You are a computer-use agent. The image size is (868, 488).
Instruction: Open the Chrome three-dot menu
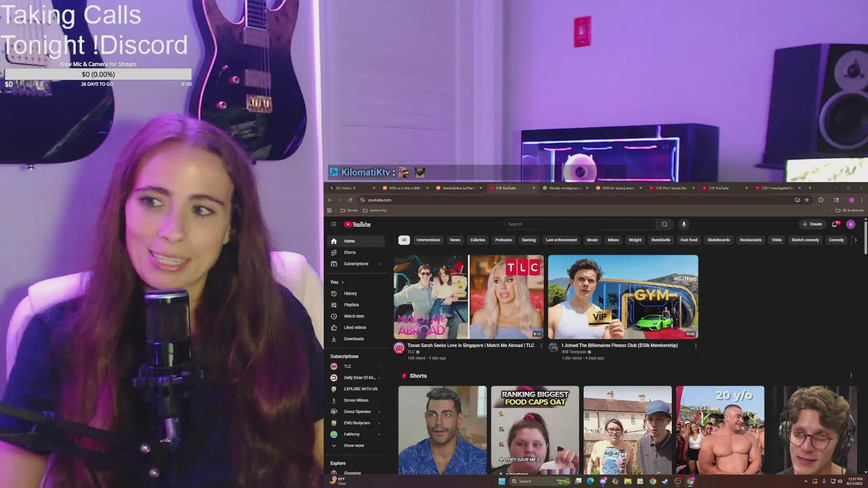(861, 200)
